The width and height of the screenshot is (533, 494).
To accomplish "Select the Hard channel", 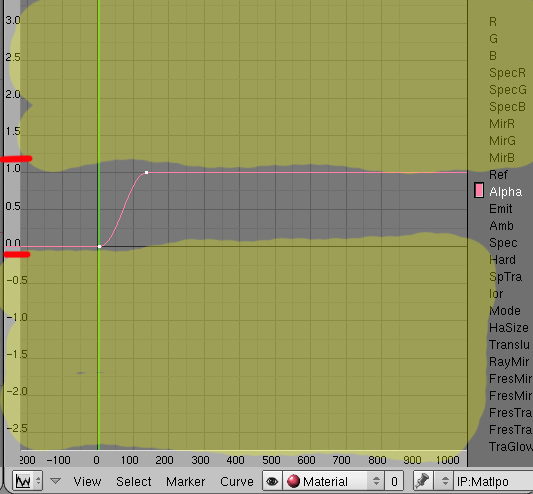I will 502,260.
